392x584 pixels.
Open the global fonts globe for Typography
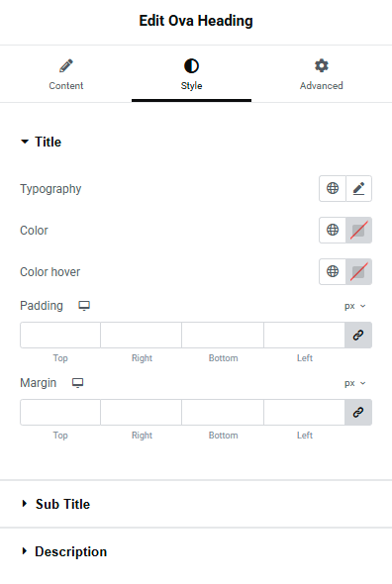click(x=333, y=188)
